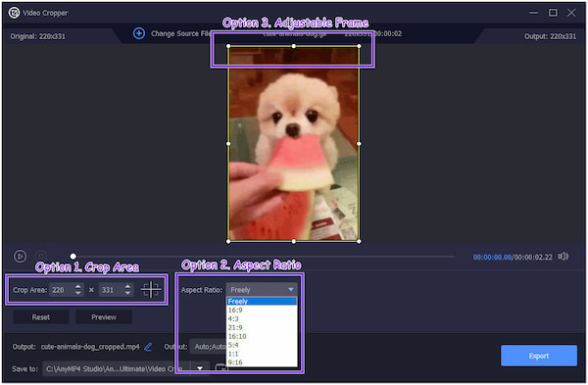
Task: Click the top-right crop frame handle
Action: click(x=359, y=46)
